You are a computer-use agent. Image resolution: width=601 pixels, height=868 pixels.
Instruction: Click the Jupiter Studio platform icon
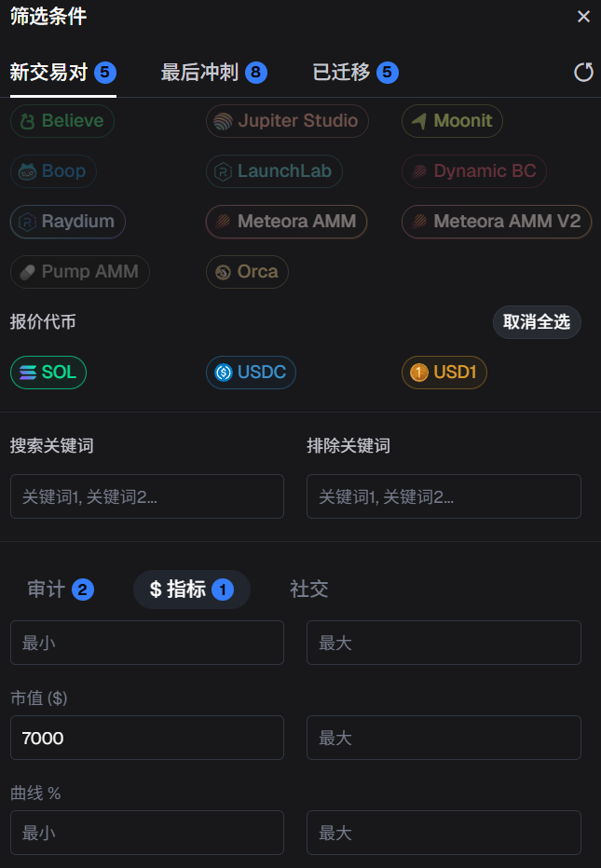point(286,121)
